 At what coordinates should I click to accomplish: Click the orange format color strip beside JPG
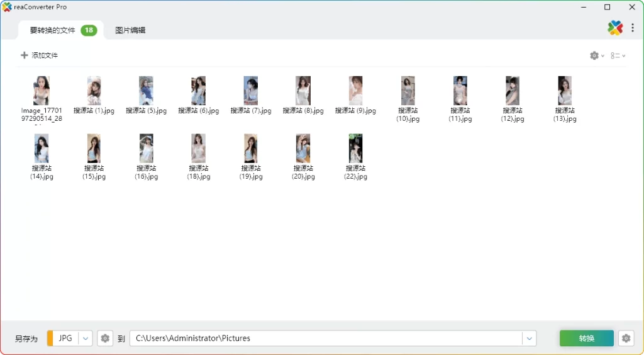[50, 338]
